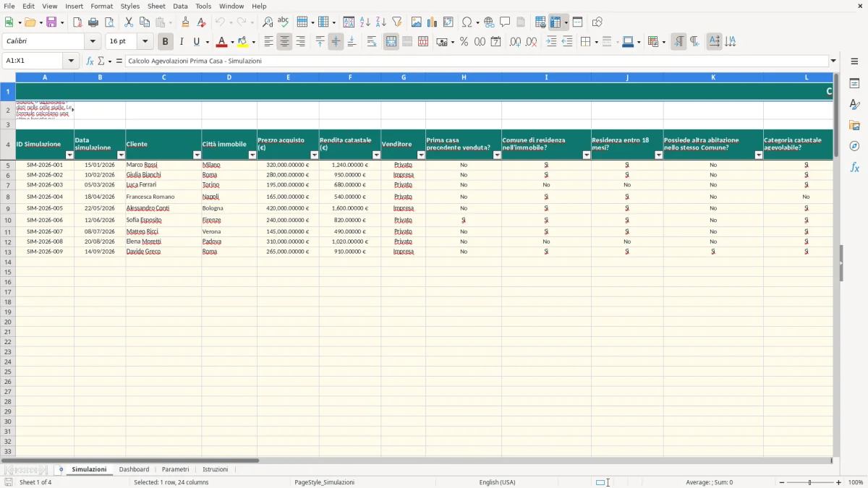Click zoom percentage 100% in status bar
Viewport: 868px width, 488px height.
tap(856, 482)
